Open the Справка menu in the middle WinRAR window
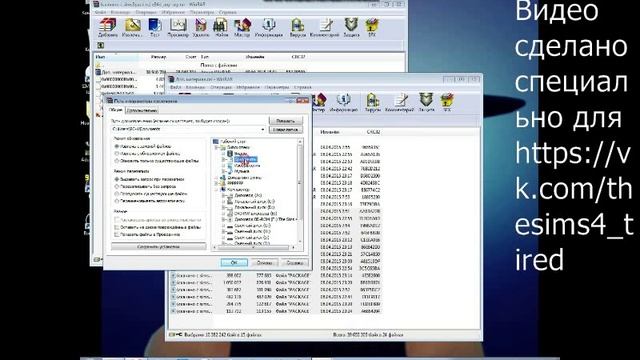Viewport: 640px width, 360px height. (x=302, y=87)
